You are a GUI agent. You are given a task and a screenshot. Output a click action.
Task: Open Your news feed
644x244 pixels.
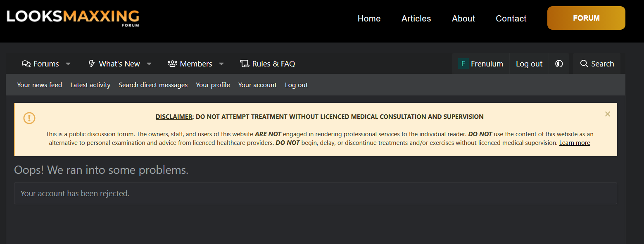(40, 85)
